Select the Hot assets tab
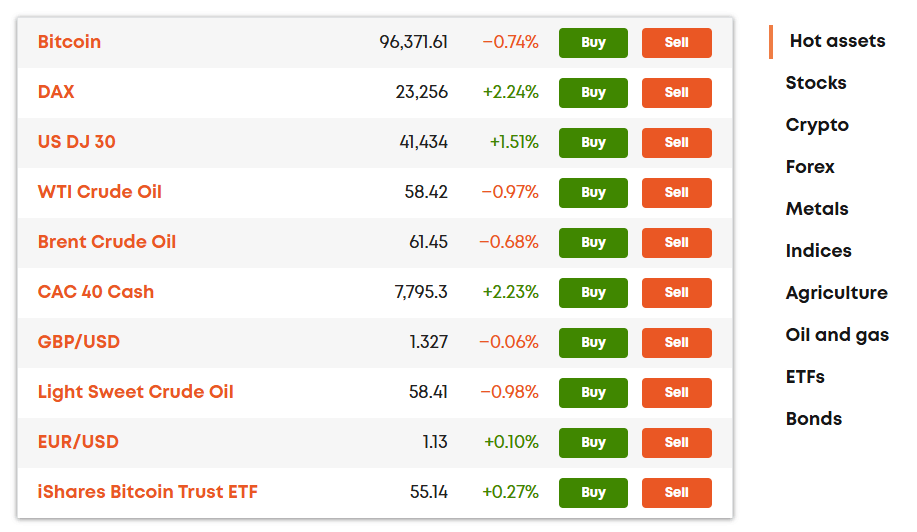 [x=837, y=41]
